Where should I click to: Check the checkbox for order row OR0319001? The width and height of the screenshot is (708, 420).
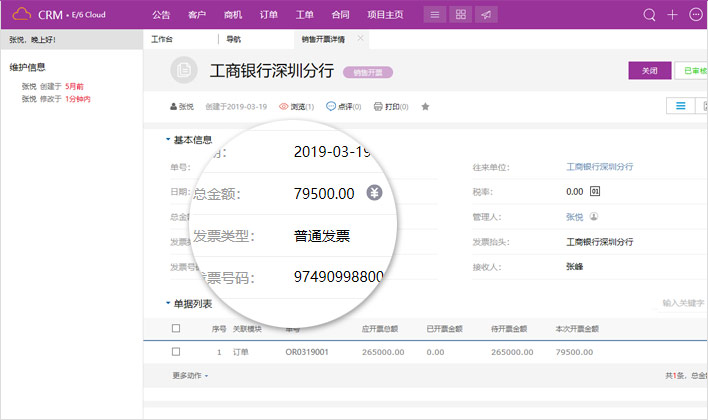[176, 352]
